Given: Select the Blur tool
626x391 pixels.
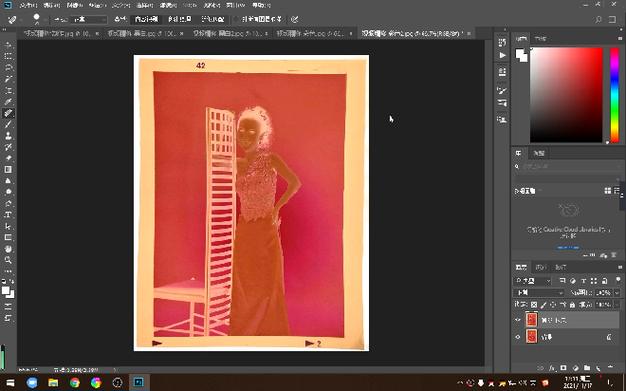Looking at the screenshot, I should pos(8,181).
